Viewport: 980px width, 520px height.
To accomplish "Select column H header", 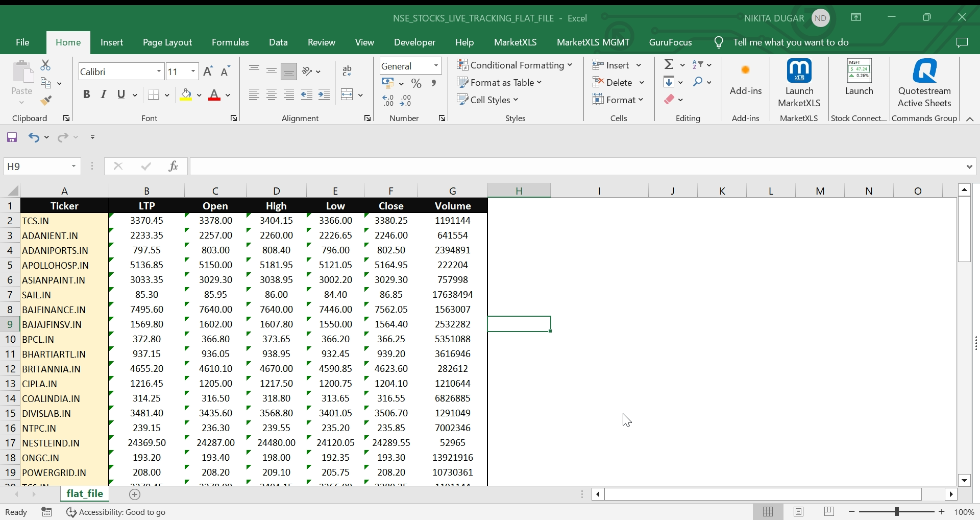I will 519,191.
